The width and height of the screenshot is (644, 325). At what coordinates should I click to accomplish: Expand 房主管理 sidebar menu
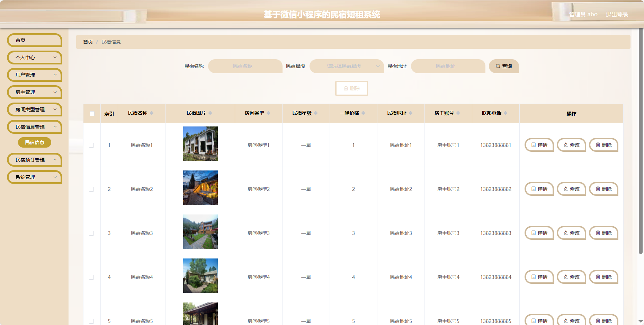(x=35, y=92)
